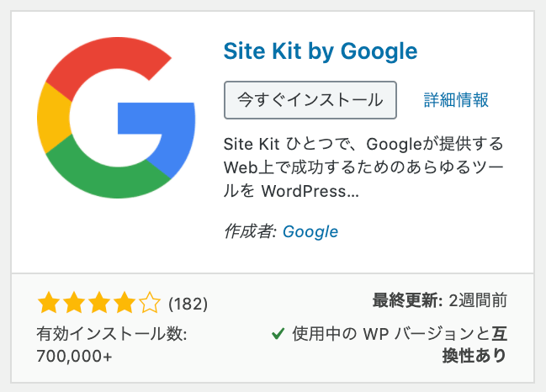Click the fourth filled rating star

point(125,303)
